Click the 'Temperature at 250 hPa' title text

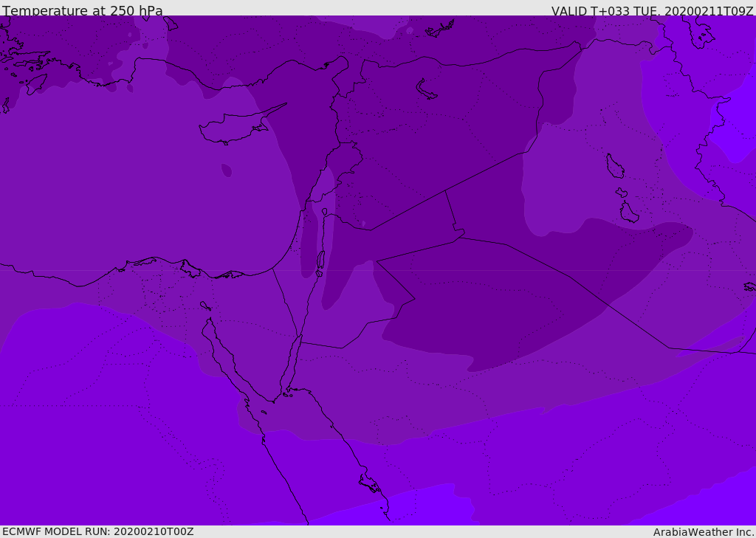[83, 10]
